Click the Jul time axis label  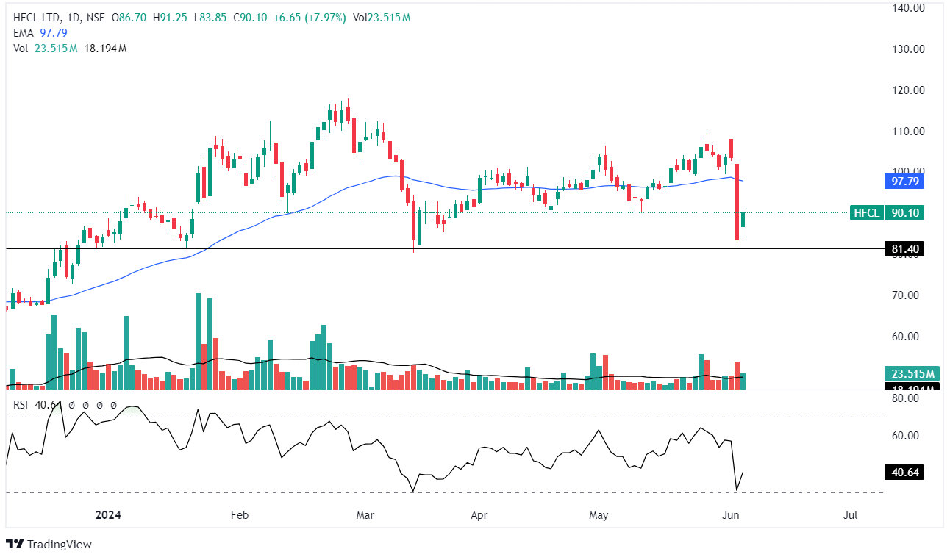click(x=851, y=515)
